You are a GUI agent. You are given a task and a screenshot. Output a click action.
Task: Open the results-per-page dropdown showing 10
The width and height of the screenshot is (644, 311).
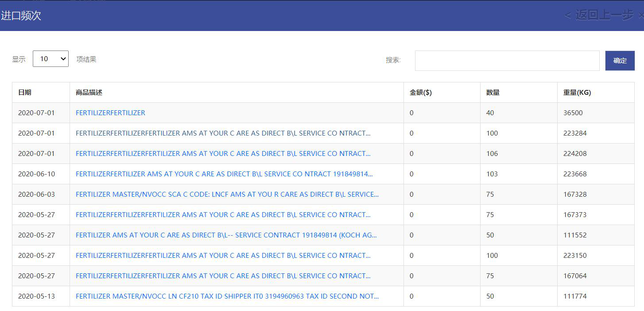(50, 59)
